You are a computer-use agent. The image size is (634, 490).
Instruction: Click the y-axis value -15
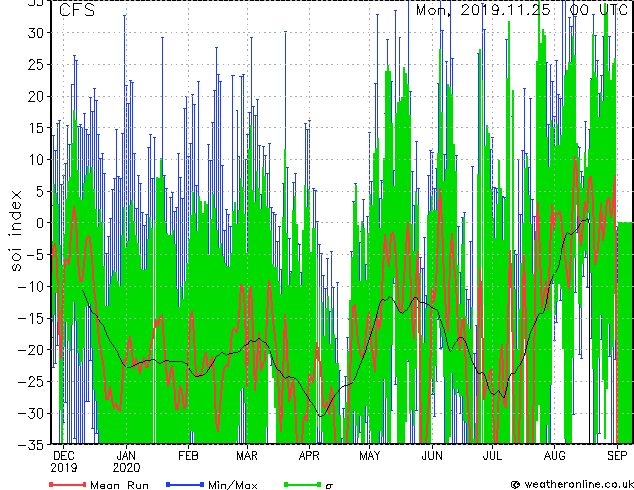(31, 318)
